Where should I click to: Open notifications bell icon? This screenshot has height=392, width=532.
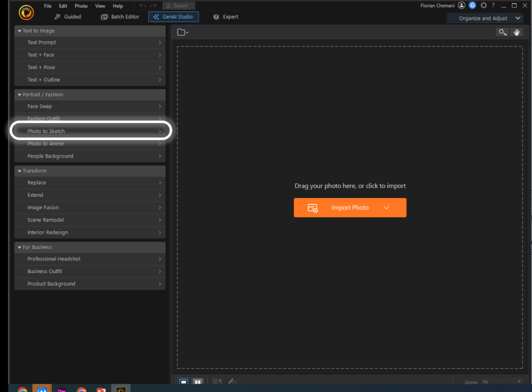(x=472, y=5)
